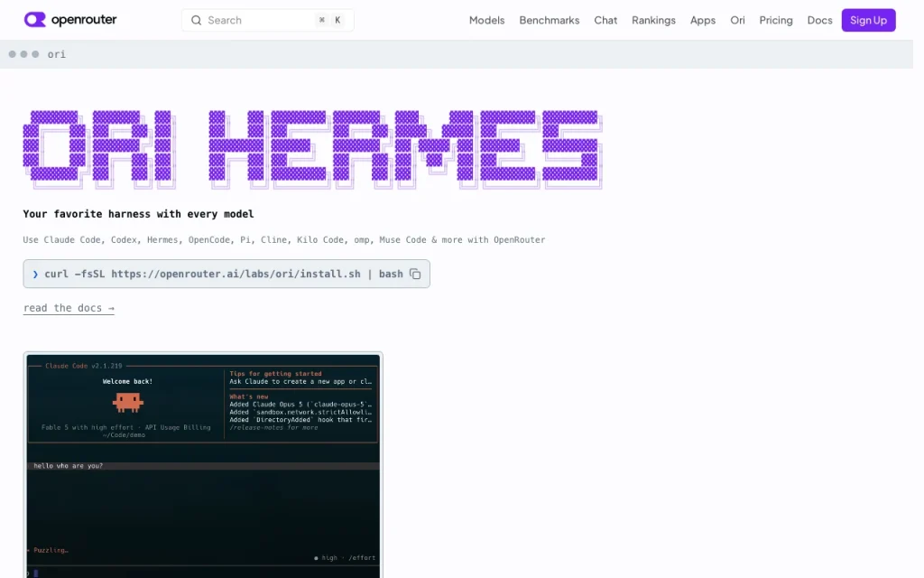Open the Apps menu item
This screenshot has height=578, width=924.
[x=703, y=20]
